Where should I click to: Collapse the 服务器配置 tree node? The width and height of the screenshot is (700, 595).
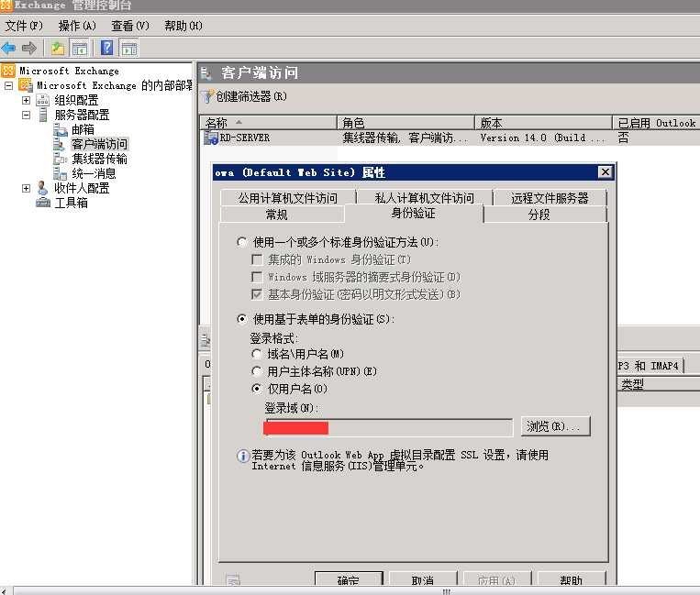pos(27,115)
